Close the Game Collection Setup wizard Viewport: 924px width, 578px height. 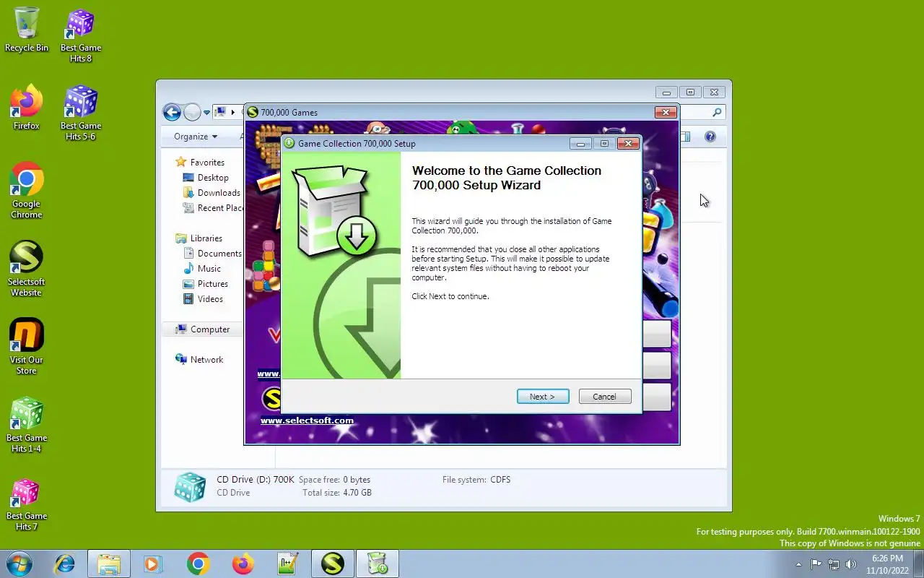pos(628,143)
